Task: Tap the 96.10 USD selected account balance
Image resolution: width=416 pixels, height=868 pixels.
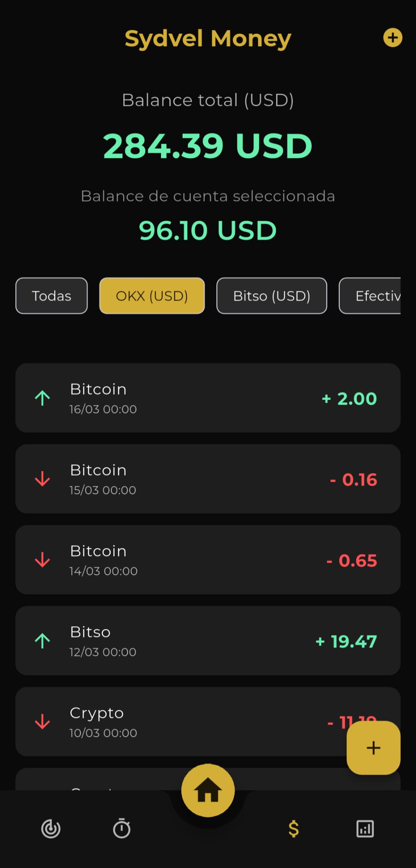Action: 208,231
